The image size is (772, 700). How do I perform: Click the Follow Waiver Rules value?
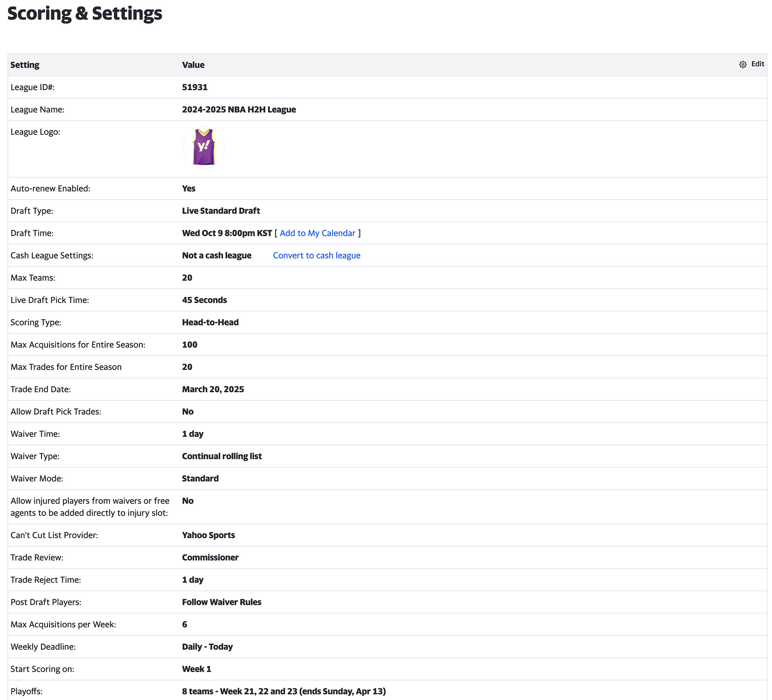[x=222, y=602]
